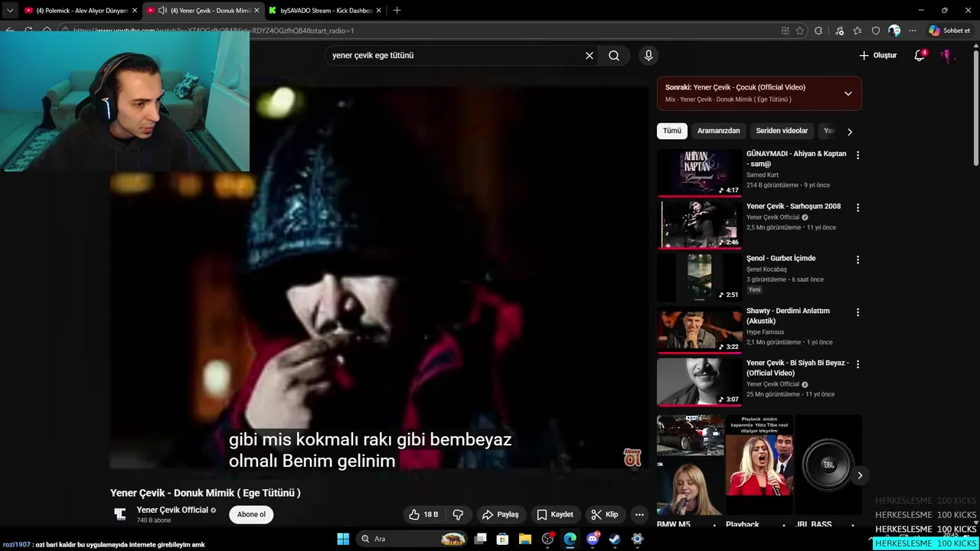Image resolution: width=980 pixels, height=551 pixels.
Task: Open Bi Siyah Bi Beyaz video thumbnail
Action: 700,382
